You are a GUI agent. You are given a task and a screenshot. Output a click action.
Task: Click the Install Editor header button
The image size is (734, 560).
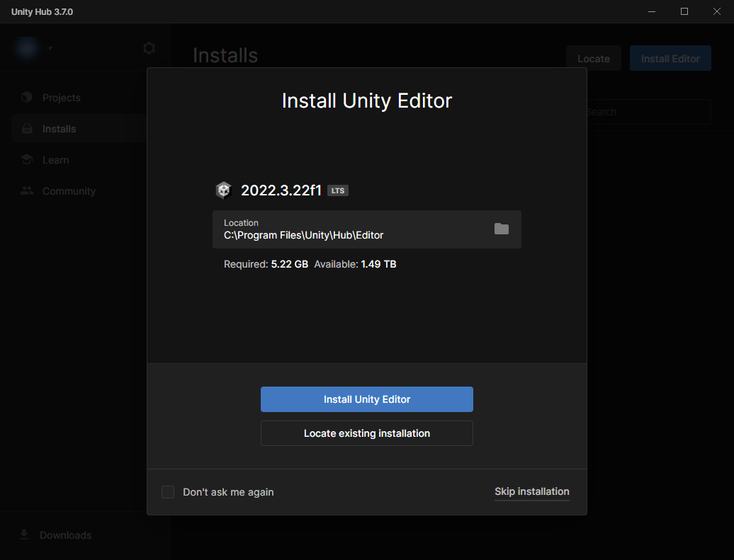[670, 59]
